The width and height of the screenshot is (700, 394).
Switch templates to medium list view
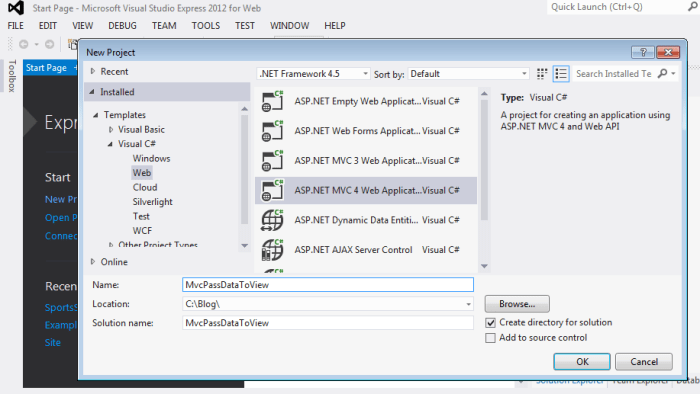pyautogui.click(x=561, y=74)
